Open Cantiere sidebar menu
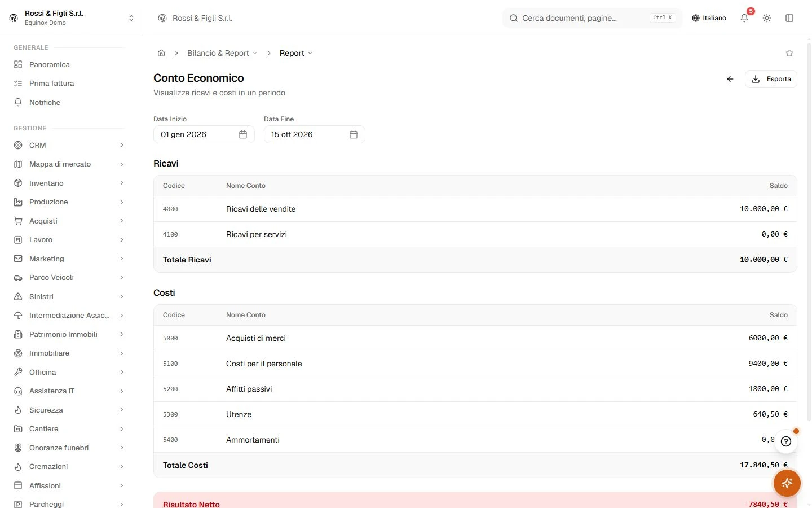812x508 pixels. 69,429
